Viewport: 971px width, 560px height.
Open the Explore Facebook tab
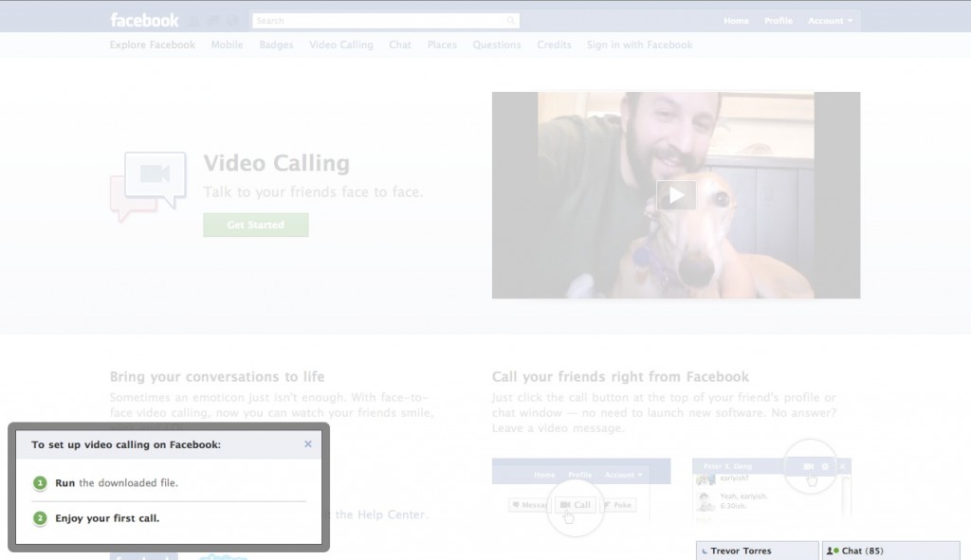(153, 45)
